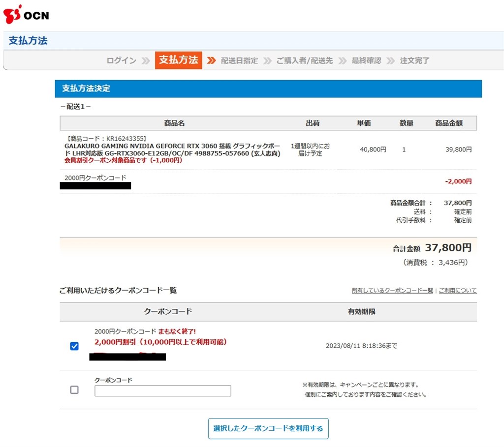Open ご利用について link
Image resolution: width=504 pixels, height=447 pixels.
point(458,290)
